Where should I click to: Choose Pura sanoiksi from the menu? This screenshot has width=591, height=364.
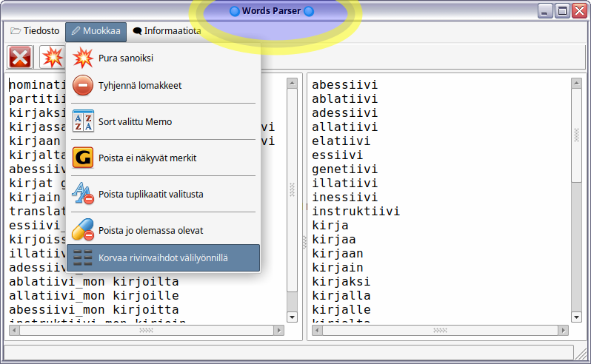click(x=163, y=58)
